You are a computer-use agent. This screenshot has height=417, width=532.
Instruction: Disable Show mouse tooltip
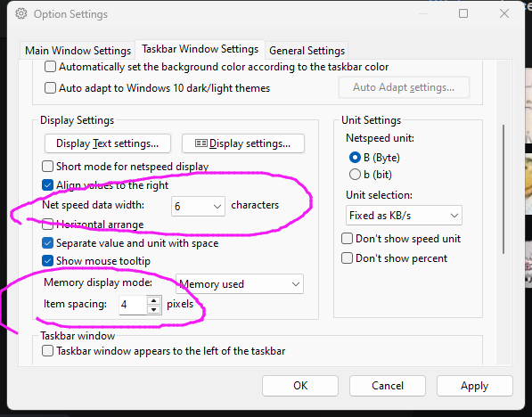click(x=47, y=260)
